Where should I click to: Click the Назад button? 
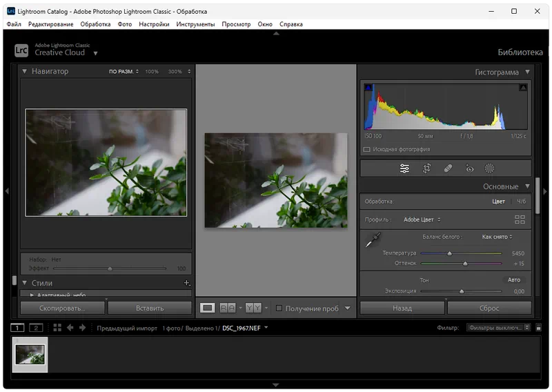tap(402, 308)
